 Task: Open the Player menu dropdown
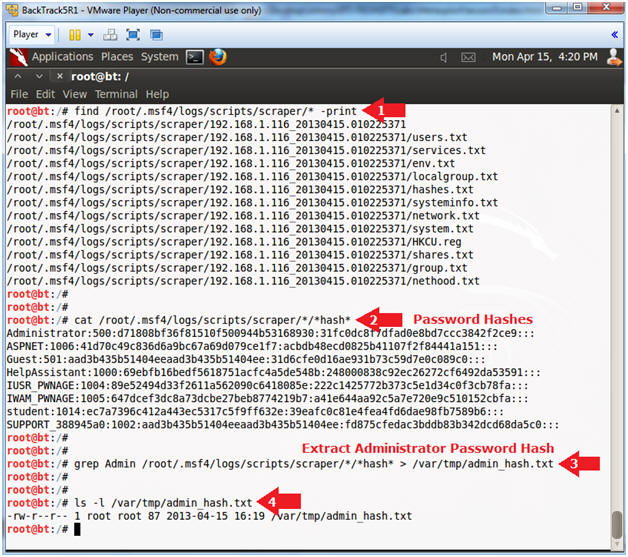coord(32,35)
